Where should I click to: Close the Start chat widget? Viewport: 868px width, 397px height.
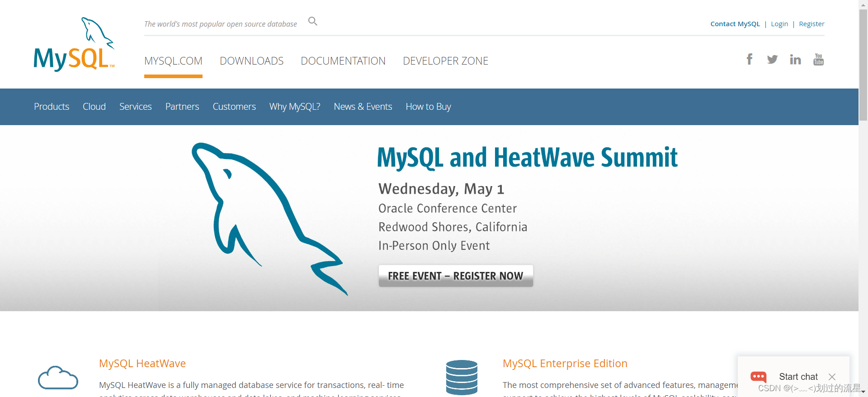click(832, 377)
